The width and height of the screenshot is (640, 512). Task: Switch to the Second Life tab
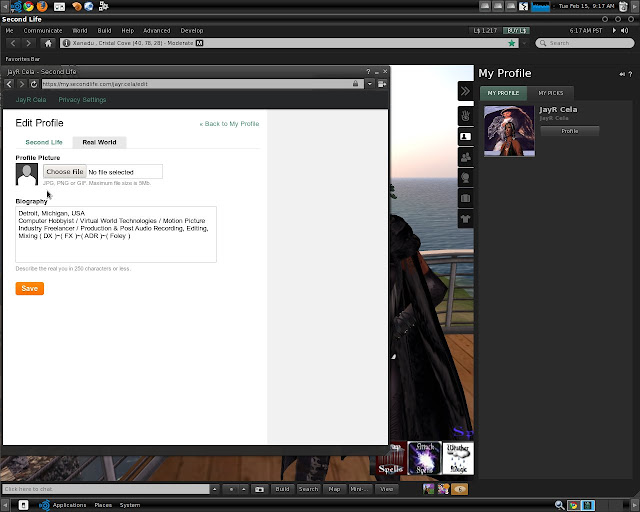[44, 142]
